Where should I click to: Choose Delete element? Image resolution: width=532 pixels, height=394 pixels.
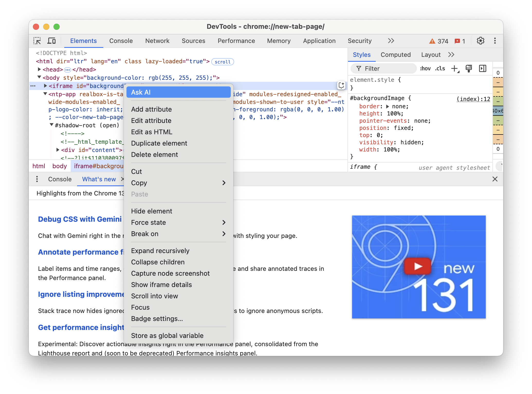coord(178,155)
